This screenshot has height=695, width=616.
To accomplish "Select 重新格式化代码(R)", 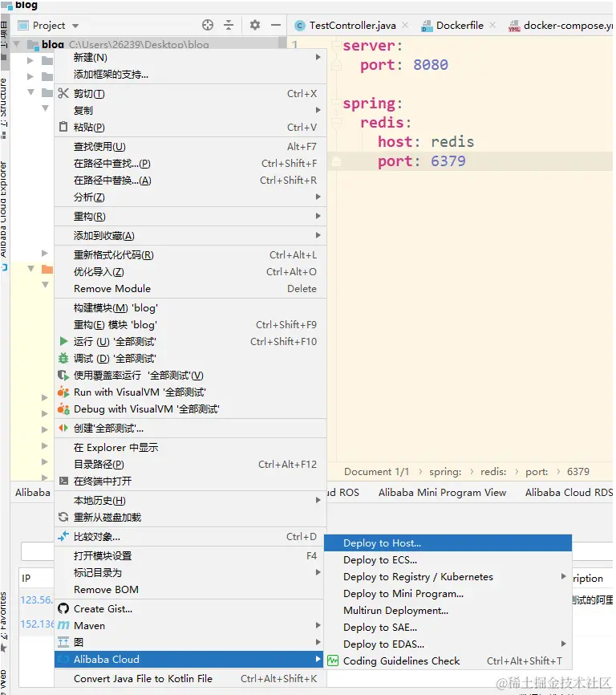I will pyautogui.click(x=190, y=255).
